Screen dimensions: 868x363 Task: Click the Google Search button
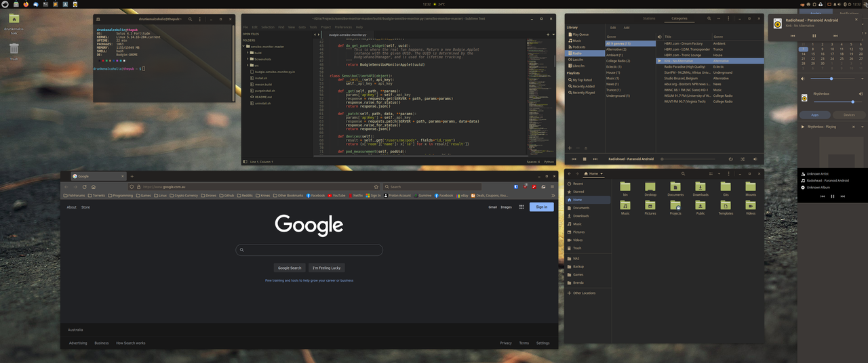[290, 268]
